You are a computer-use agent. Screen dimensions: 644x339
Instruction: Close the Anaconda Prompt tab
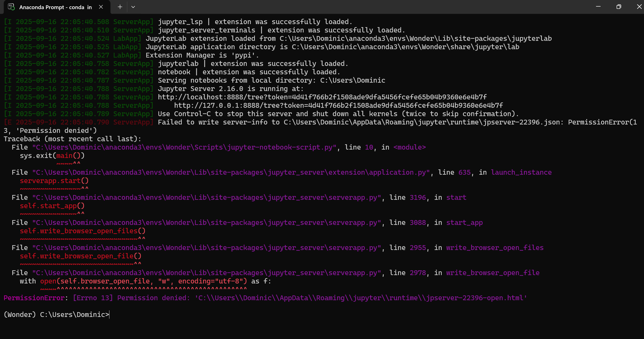coord(101,7)
